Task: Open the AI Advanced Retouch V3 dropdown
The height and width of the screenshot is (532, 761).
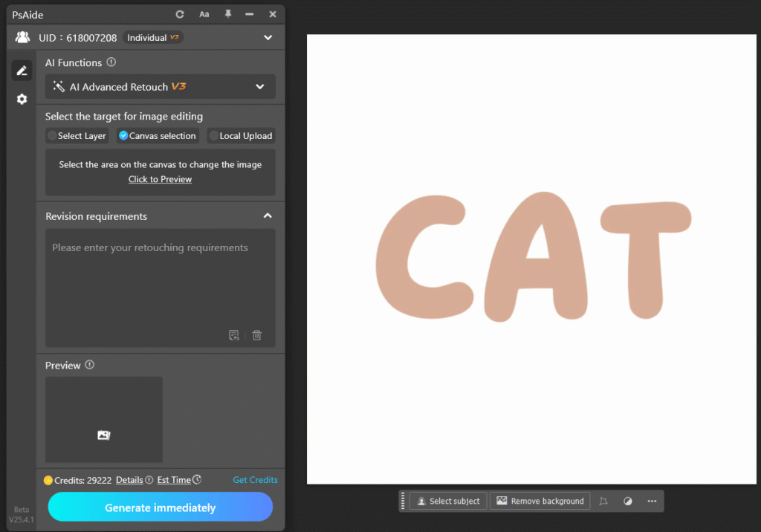Action: [160, 86]
